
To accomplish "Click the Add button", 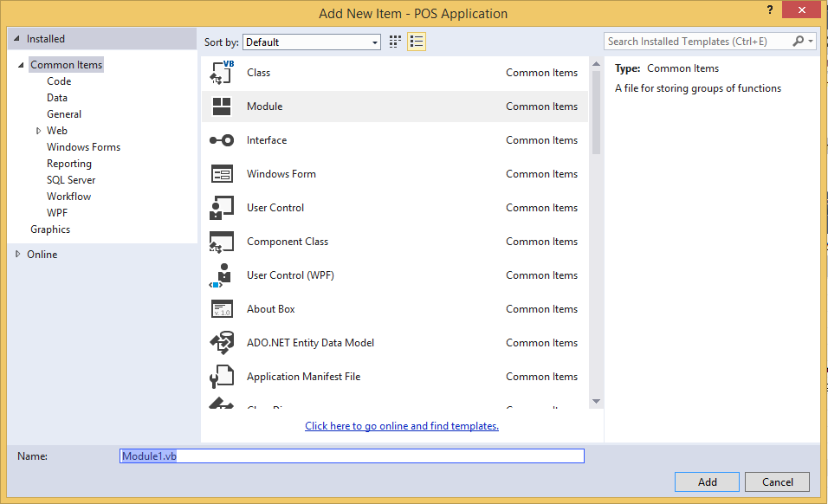I will 707,481.
